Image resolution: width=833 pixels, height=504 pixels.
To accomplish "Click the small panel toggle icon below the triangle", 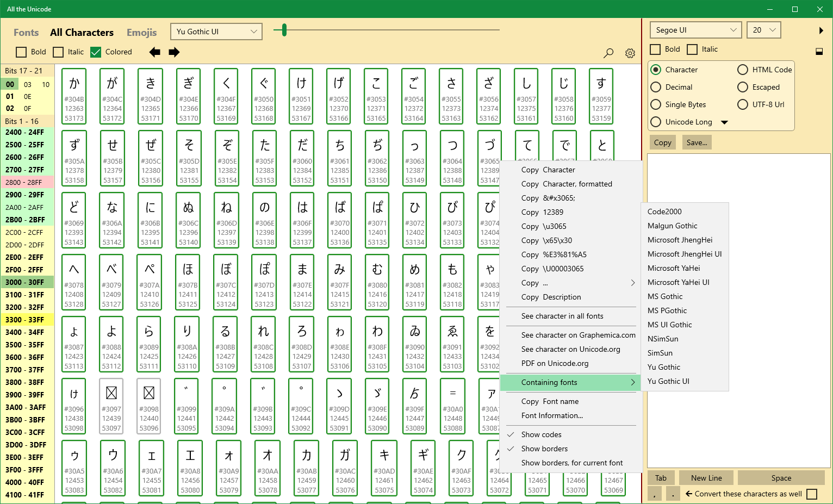I will pos(819,52).
